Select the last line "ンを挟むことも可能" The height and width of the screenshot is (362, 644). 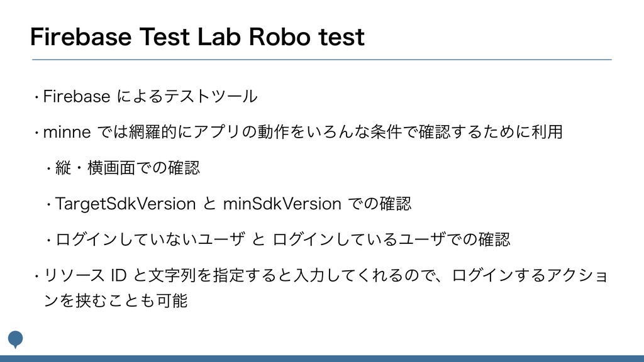pyautogui.click(x=115, y=301)
